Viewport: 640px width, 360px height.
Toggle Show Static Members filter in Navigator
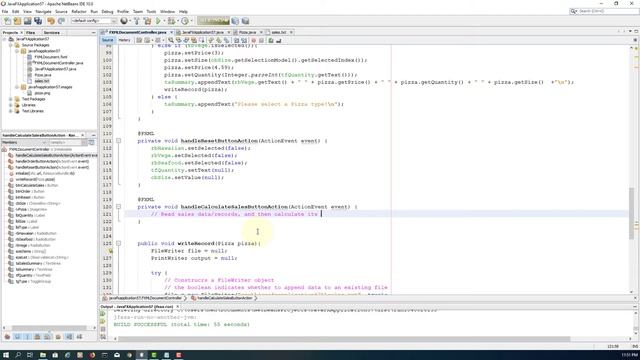27,337
